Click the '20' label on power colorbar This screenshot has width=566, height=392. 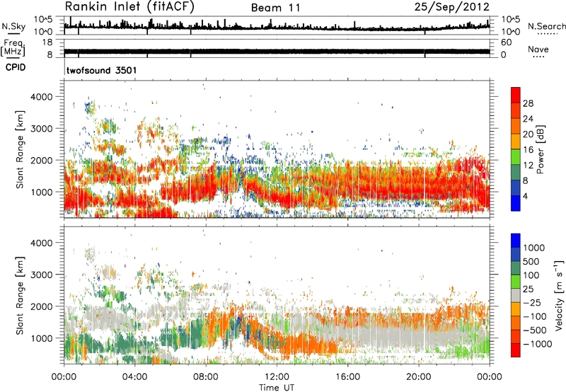click(528, 134)
